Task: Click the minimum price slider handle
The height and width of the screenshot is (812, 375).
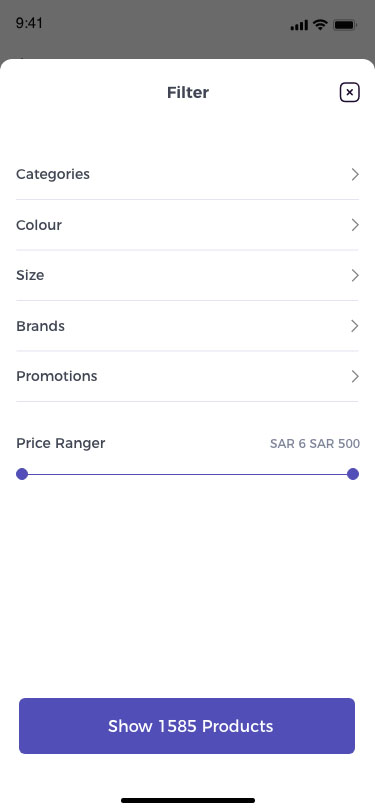Action: tap(22, 474)
